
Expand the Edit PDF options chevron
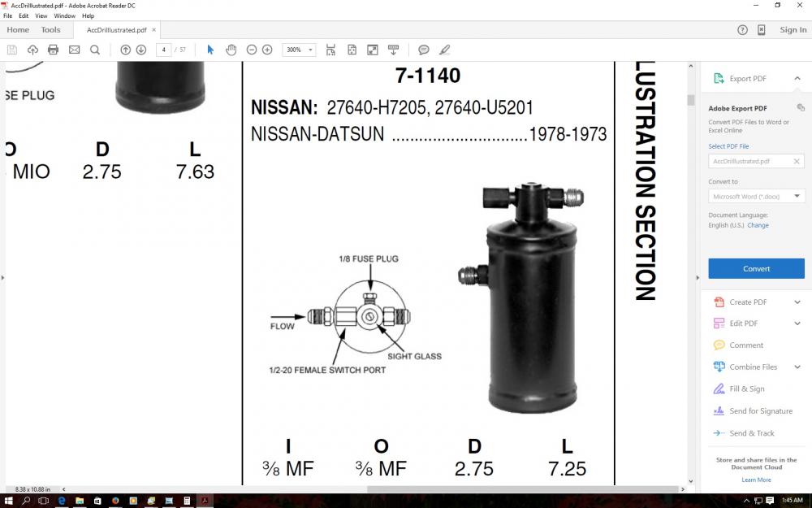point(797,323)
